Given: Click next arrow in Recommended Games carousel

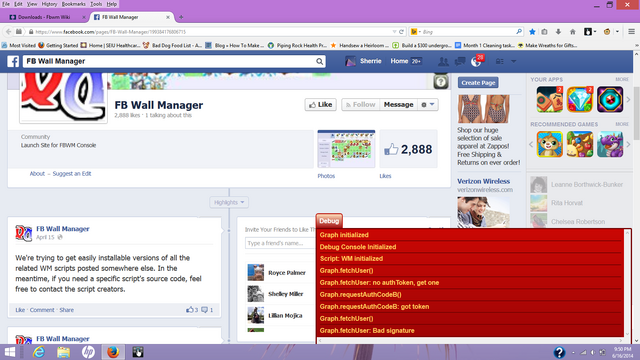Looking at the screenshot, I should [628, 144].
